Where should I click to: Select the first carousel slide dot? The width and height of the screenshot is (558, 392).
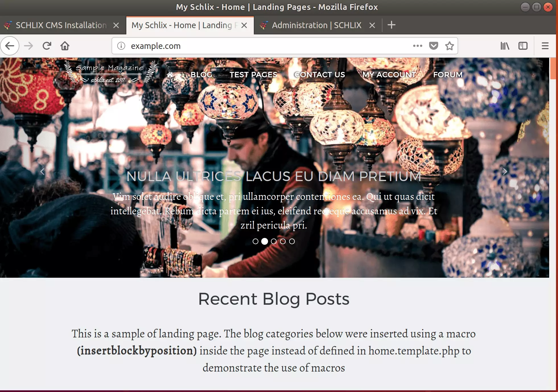256,241
